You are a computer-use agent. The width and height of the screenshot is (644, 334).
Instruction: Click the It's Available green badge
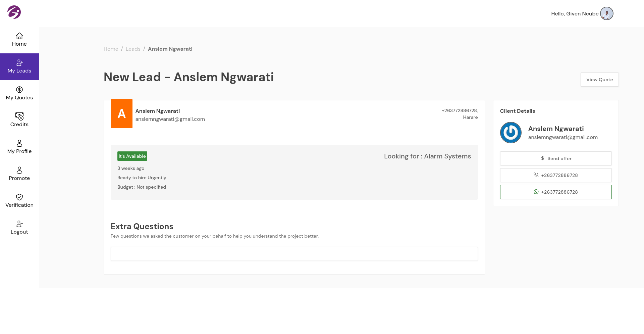tap(132, 156)
